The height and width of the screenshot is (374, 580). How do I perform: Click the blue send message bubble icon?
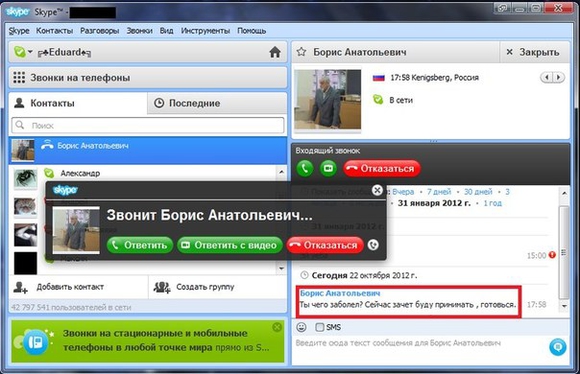coord(557,347)
